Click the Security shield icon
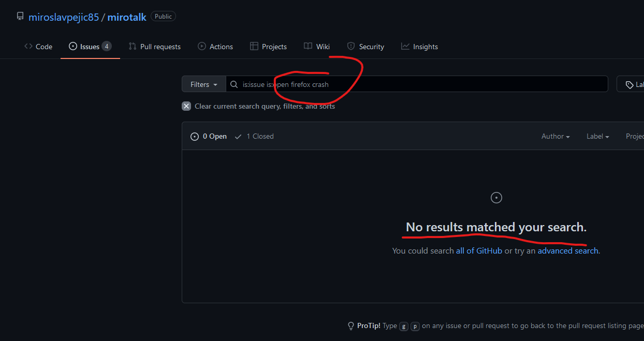Viewport: 644px width, 341px height. [x=352, y=46]
